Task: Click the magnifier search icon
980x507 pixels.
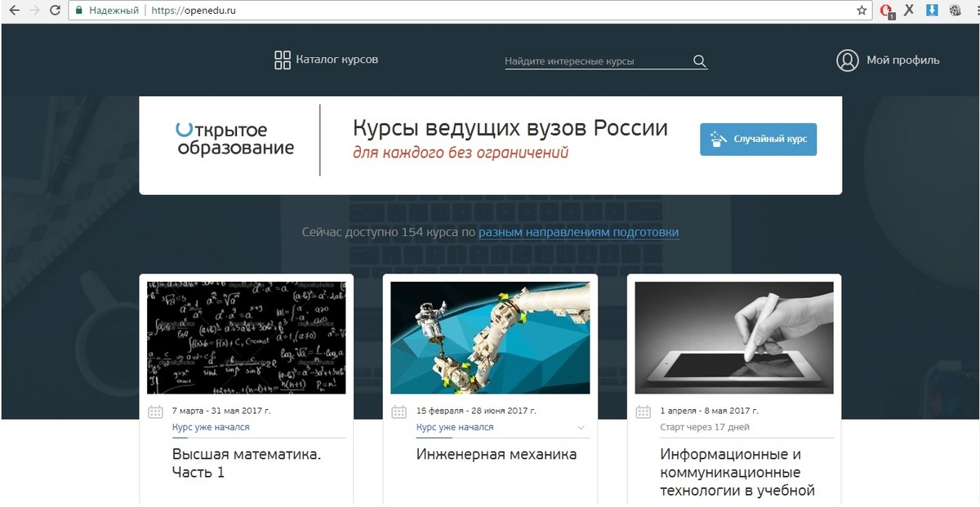Action: pos(699,61)
